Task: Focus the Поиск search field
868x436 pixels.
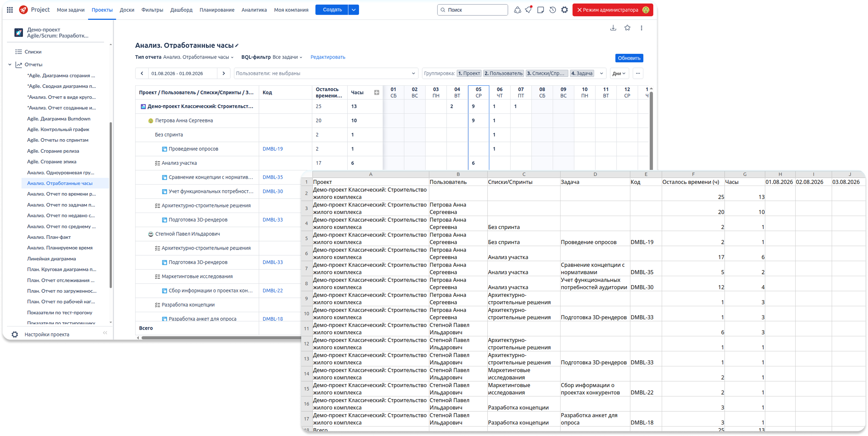Action: tap(472, 10)
